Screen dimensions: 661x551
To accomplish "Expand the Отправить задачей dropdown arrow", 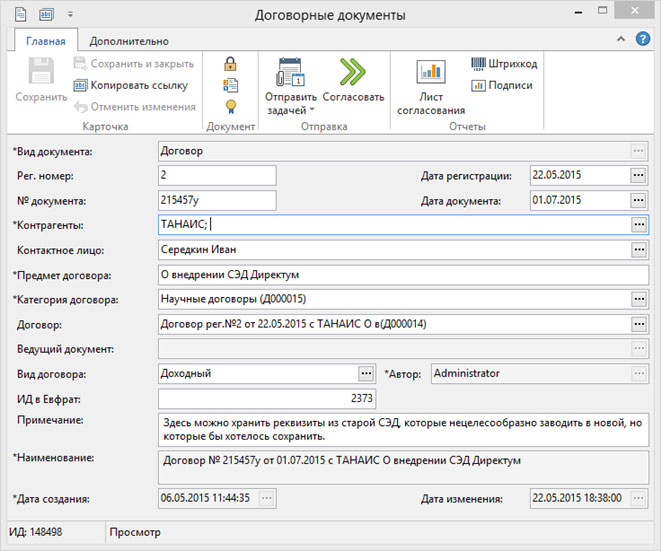I will [311, 110].
